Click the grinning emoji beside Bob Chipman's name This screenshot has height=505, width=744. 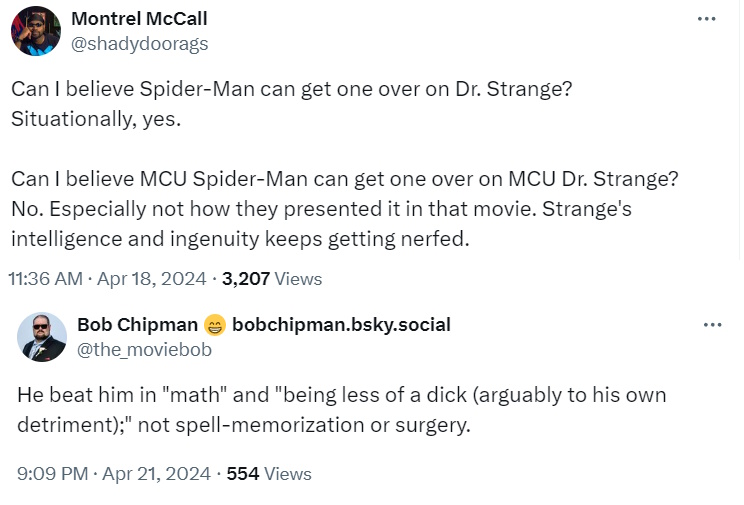point(214,325)
